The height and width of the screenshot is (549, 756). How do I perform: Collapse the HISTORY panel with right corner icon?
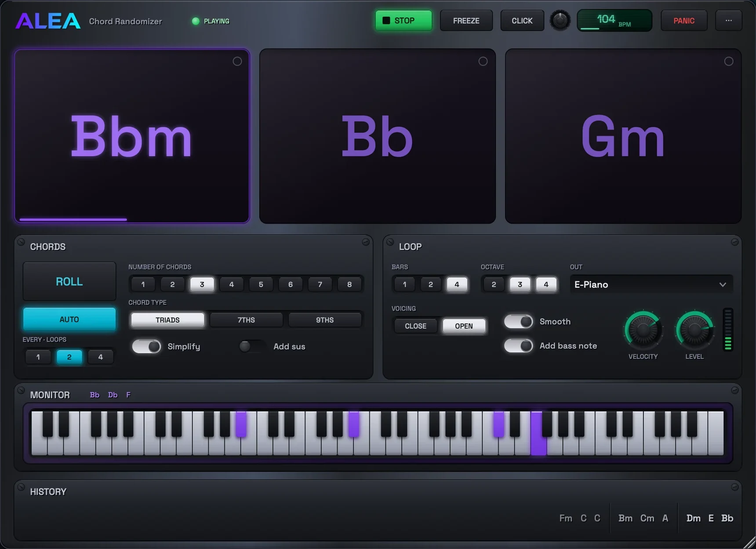pos(734,487)
